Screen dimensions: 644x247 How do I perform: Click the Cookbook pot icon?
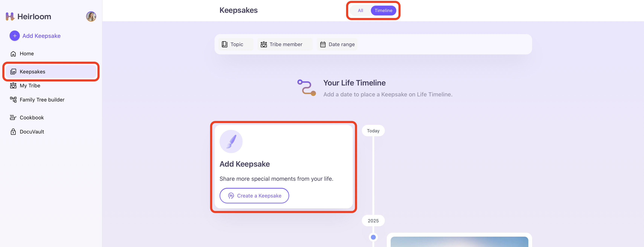pos(13,118)
